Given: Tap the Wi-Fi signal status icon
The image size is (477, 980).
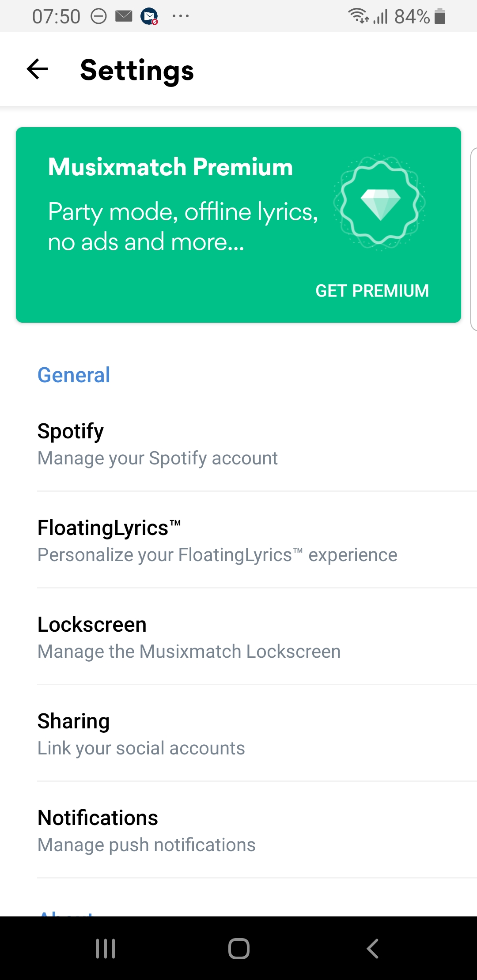Looking at the screenshot, I should click(359, 16).
